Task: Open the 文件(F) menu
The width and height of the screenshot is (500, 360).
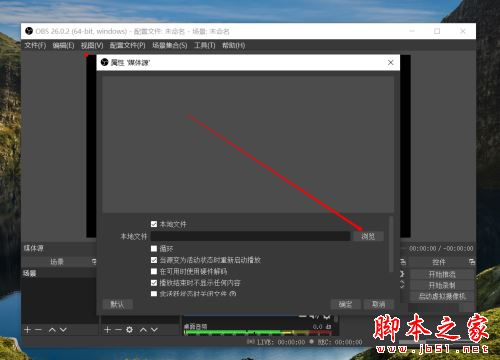Action: [x=35, y=45]
